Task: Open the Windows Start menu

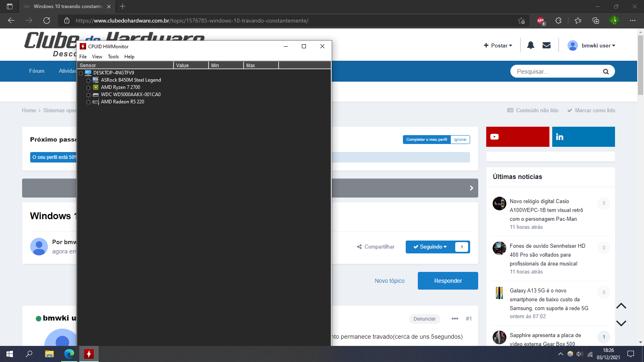Action: pos(10,354)
